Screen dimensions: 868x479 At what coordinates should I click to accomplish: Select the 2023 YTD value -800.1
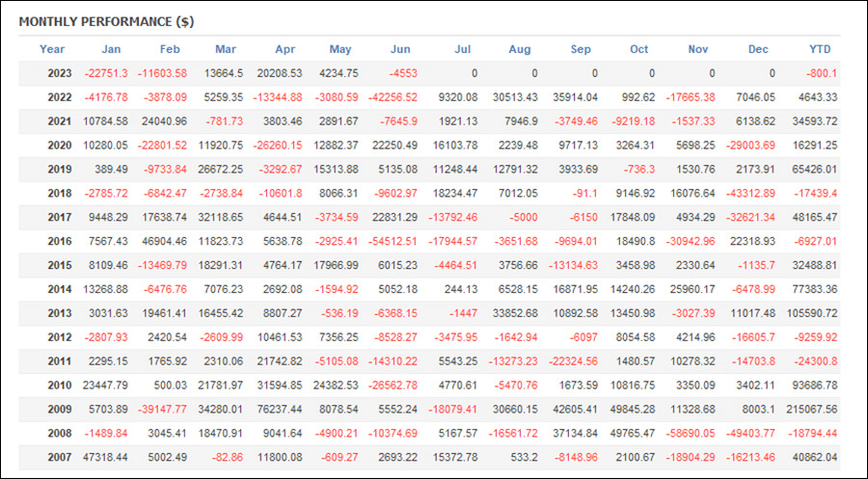coord(822,73)
